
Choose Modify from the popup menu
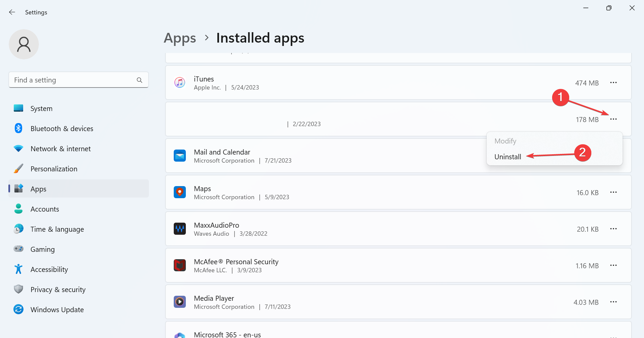click(x=505, y=141)
